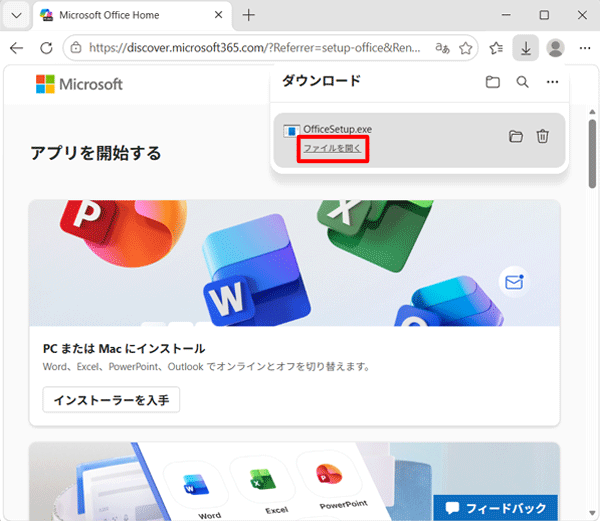Search downloads in the panel
Image resolution: width=600 pixels, height=521 pixels.
click(523, 82)
